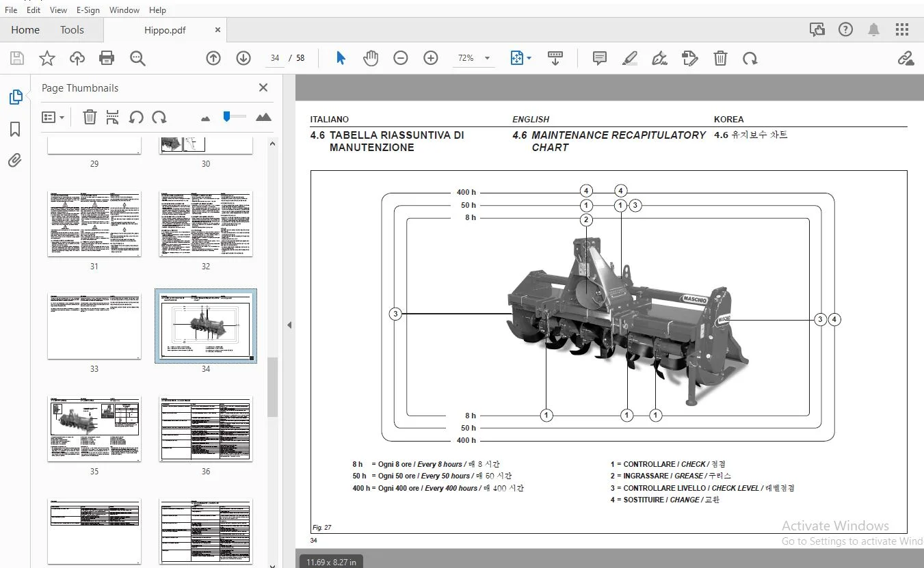Image resolution: width=924 pixels, height=568 pixels.
Task: Click the thumbnail size slider handle
Action: click(226, 117)
